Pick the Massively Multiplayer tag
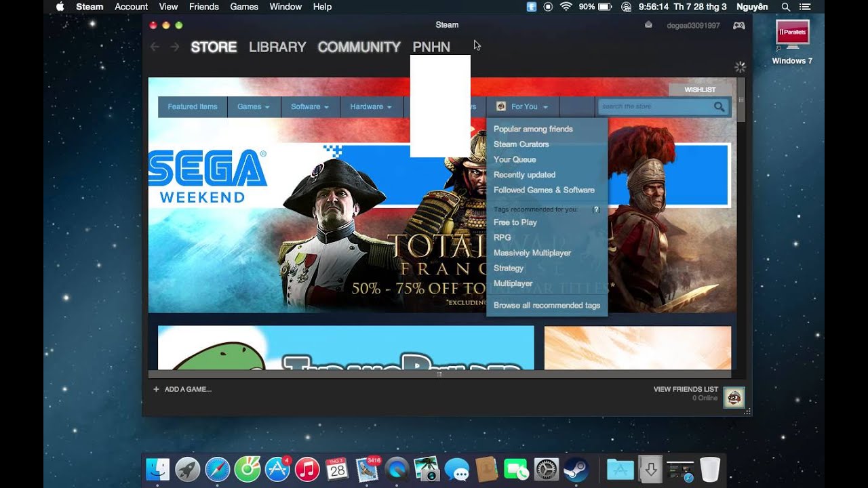This screenshot has width=868, height=488. [532, 253]
